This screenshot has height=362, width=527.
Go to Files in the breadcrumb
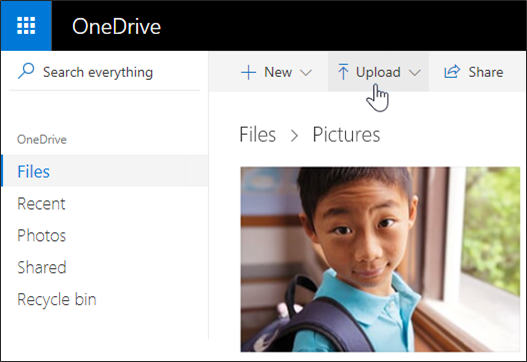click(257, 134)
